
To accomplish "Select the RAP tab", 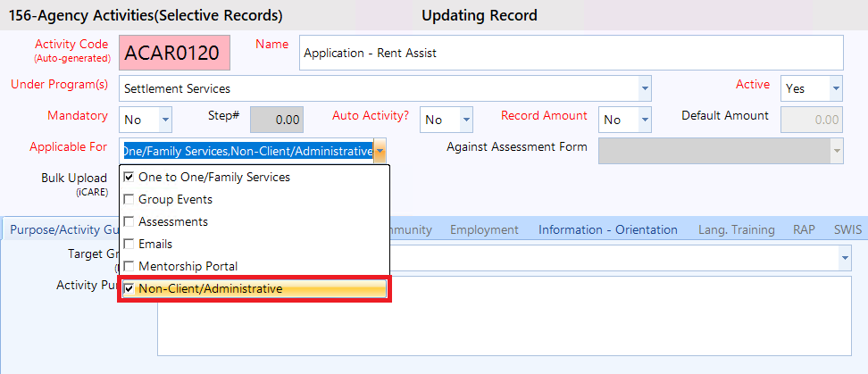I will click(804, 229).
